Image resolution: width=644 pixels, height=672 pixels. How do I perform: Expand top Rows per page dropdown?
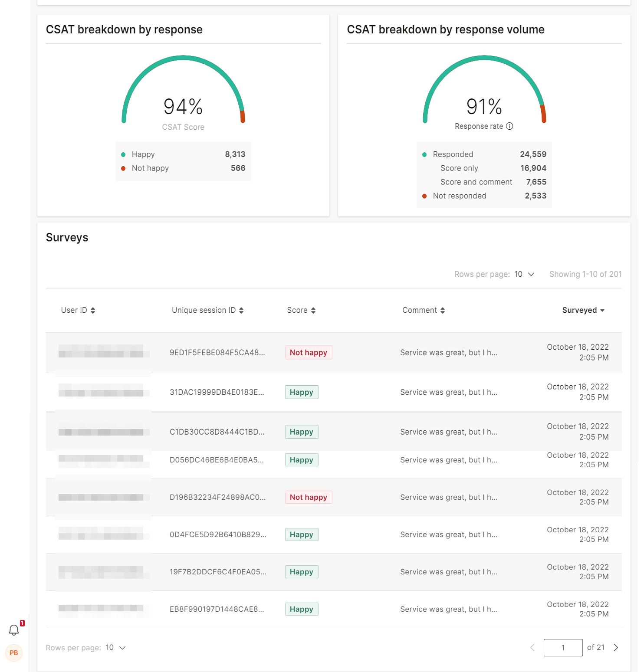(x=524, y=274)
